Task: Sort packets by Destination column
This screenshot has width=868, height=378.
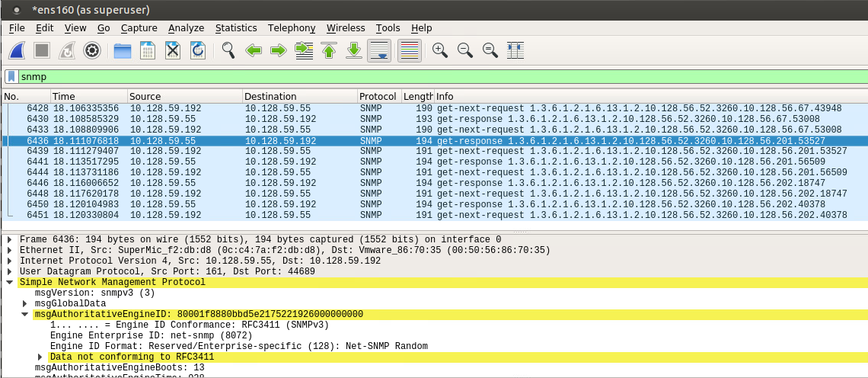Action: click(300, 97)
